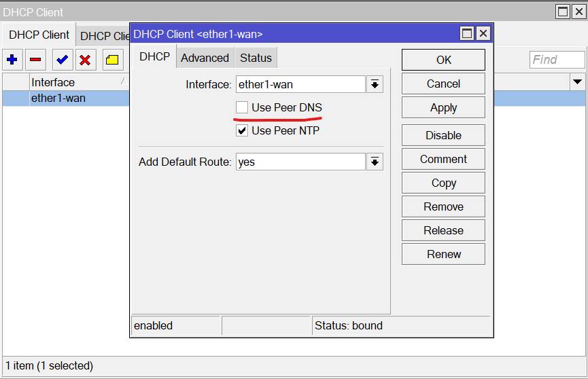
Task: Maximize the background DHCP Client window
Action: pyautogui.click(x=563, y=12)
